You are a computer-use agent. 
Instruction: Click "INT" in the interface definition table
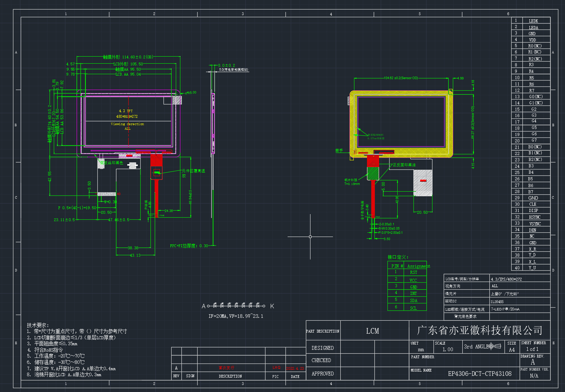413,294
